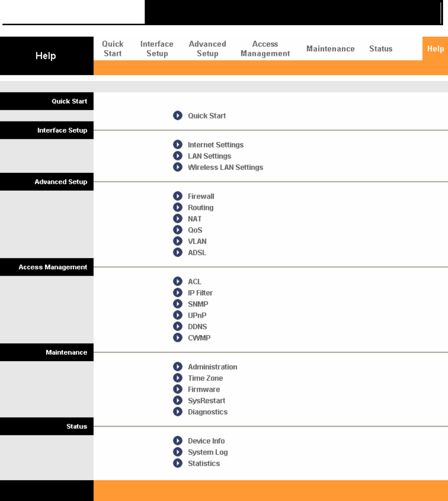Select the Access Management tab

pyautogui.click(x=265, y=48)
